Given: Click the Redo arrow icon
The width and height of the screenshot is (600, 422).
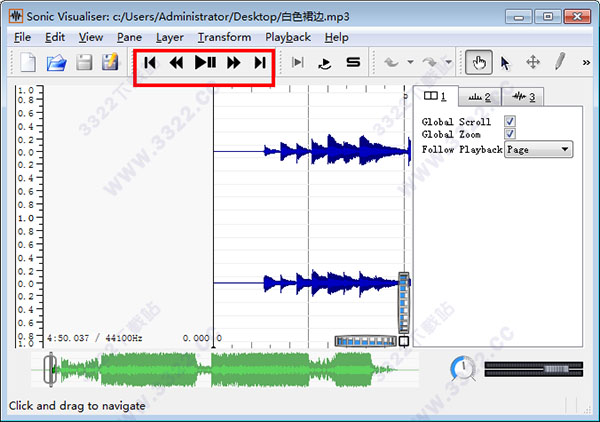Looking at the screenshot, I should pyautogui.click(x=430, y=62).
